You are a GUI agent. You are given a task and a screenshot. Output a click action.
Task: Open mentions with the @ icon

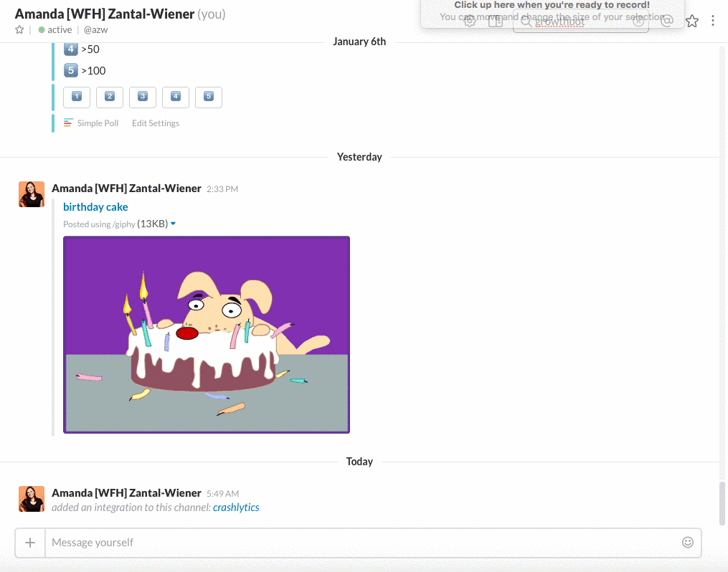667,22
